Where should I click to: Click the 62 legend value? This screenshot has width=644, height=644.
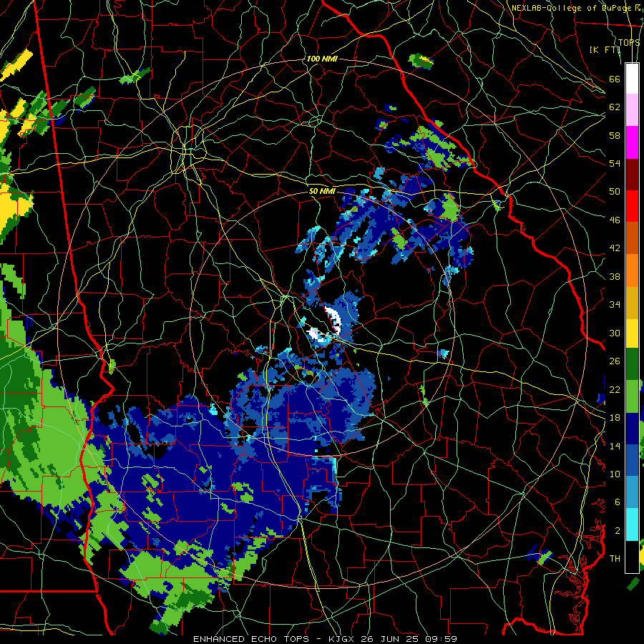coord(615,107)
